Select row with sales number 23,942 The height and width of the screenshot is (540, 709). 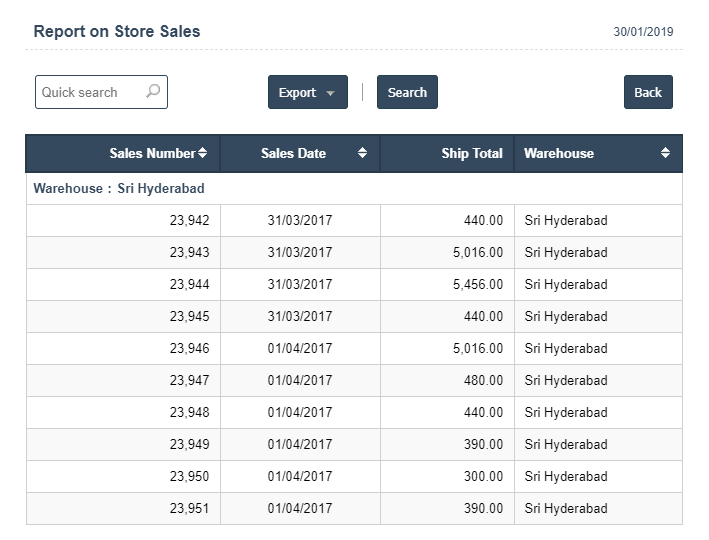[x=354, y=221]
